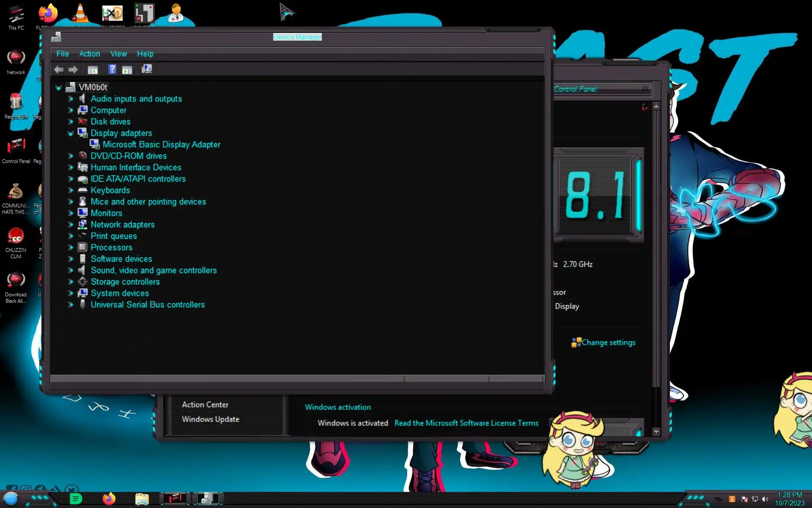The width and height of the screenshot is (812, 508).
Task: Click the show/hide action pane icon
Action: point(127,69)
